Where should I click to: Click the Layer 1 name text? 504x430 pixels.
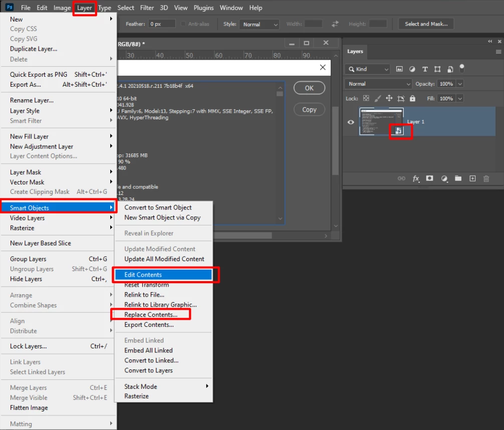pos(416,122)
